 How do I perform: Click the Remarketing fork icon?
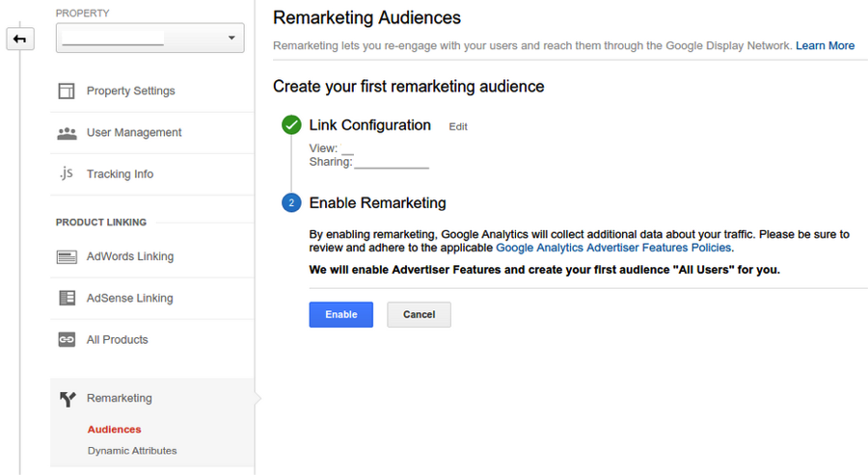tap(68, 399)
